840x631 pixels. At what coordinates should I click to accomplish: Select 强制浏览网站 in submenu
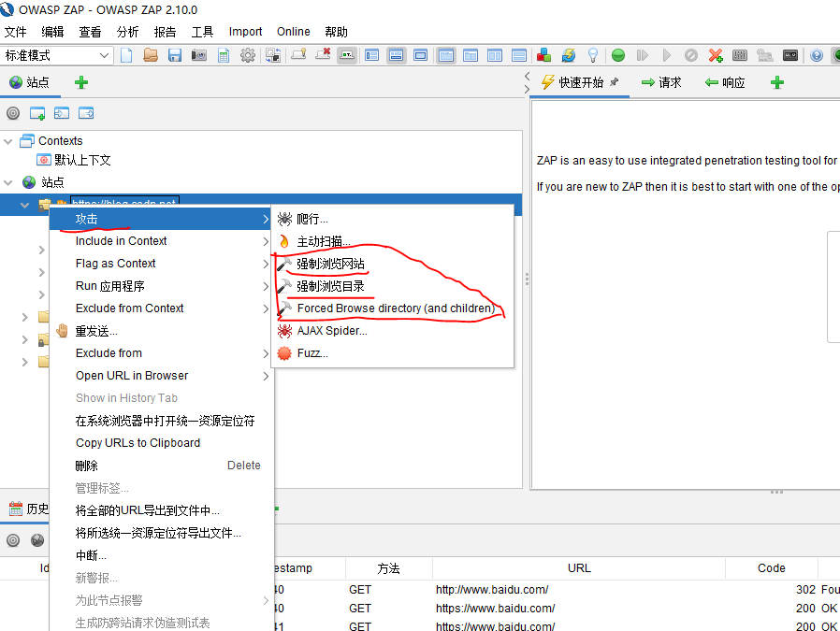(392, 264)
